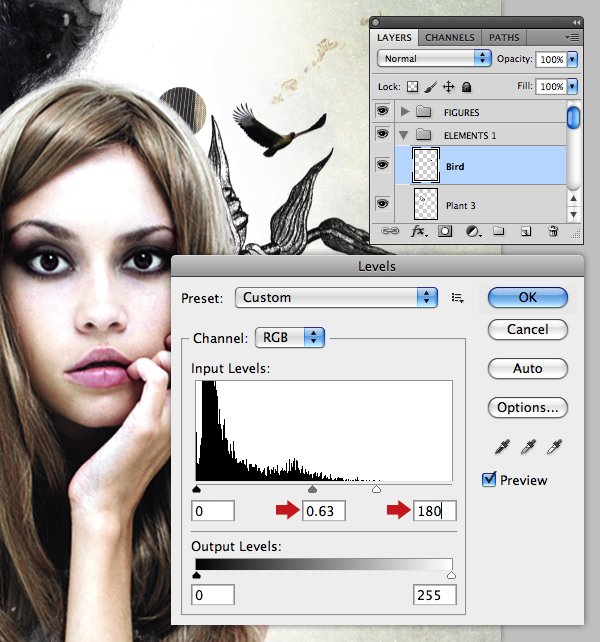
Task: Hide the ELEMENTS 1 group
Action: pyautogui.click(x=383, y=134)
